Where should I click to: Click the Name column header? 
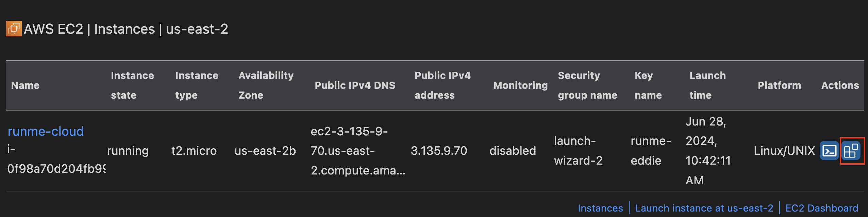(25, 85)
